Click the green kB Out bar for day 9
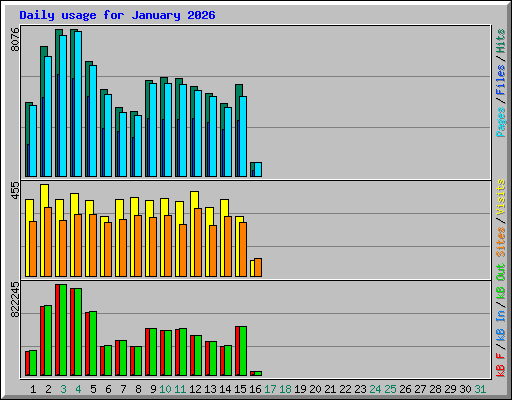Image resolution: width=512 pixels, height=400 pixels. point(153,352)
